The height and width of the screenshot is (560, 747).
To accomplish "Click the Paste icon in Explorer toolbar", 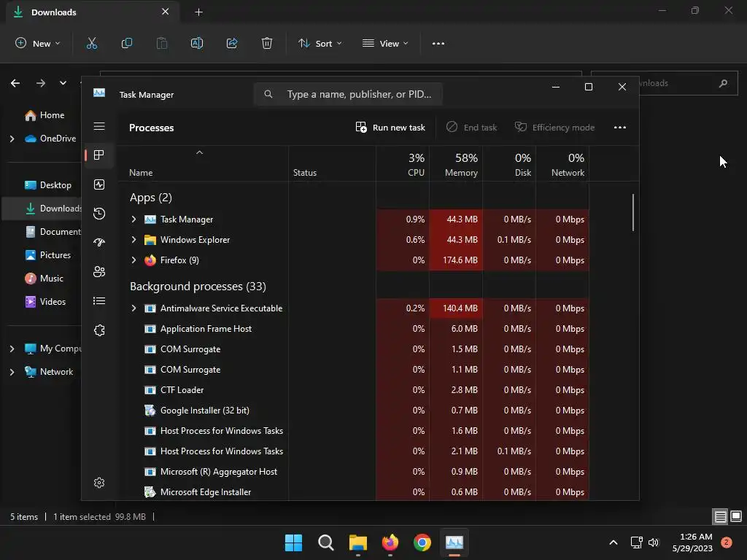I will tap(162, 43).
